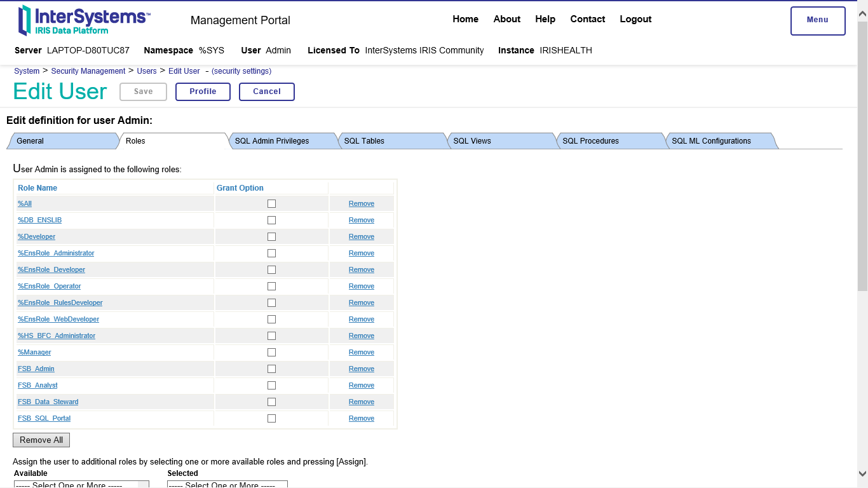Open the %All role link

tap(25, 203)
